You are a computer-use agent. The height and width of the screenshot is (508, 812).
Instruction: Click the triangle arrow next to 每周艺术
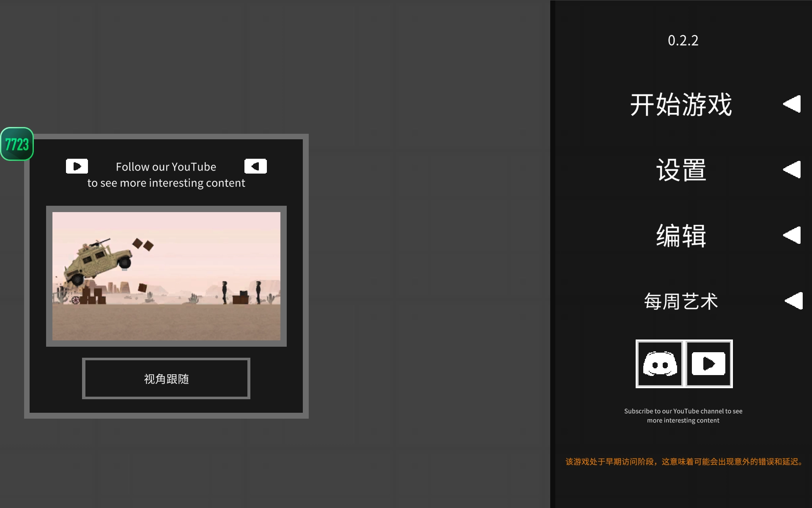coord(794,301)
